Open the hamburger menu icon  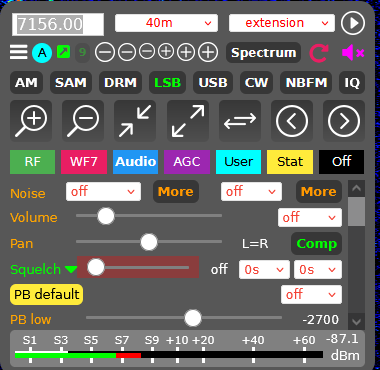18,52
